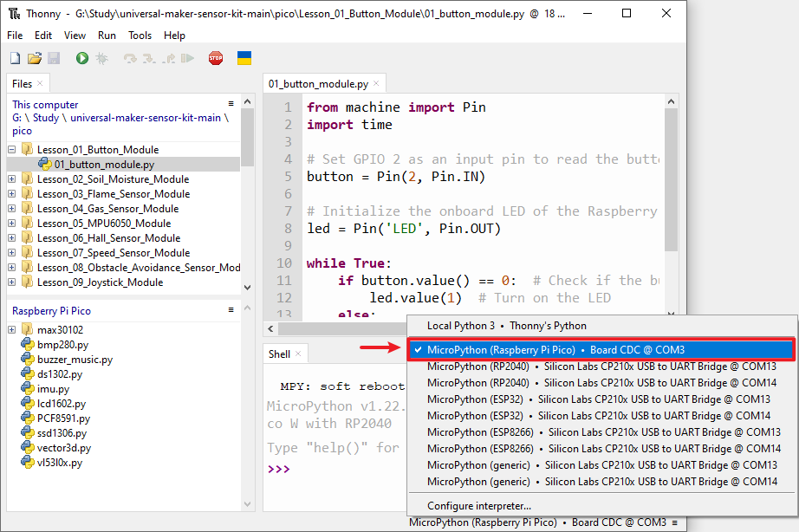Expand the Lesson_04_Gas_Sensor_Module folder

coord(12,209)
